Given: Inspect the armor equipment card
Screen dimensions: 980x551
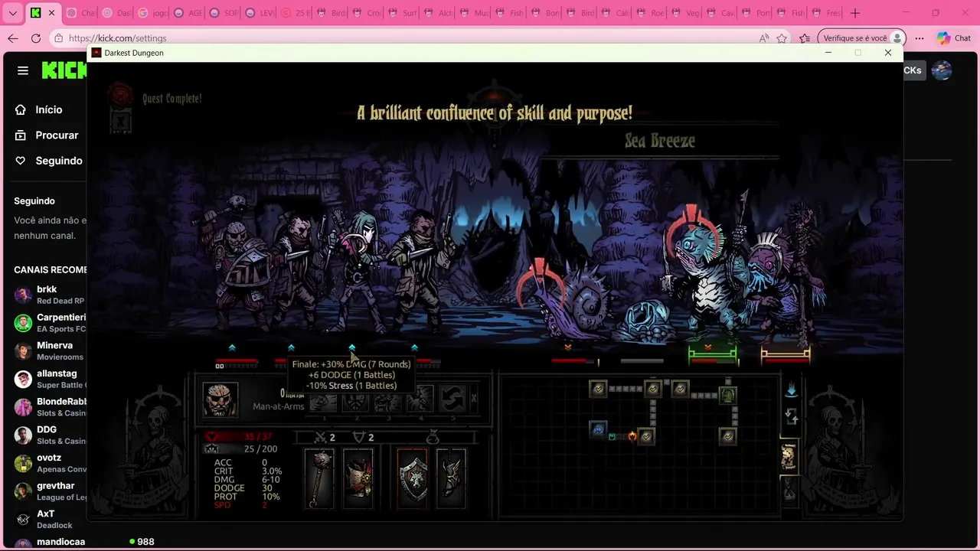Looking at the screenshot, I should tap(358, 479).
